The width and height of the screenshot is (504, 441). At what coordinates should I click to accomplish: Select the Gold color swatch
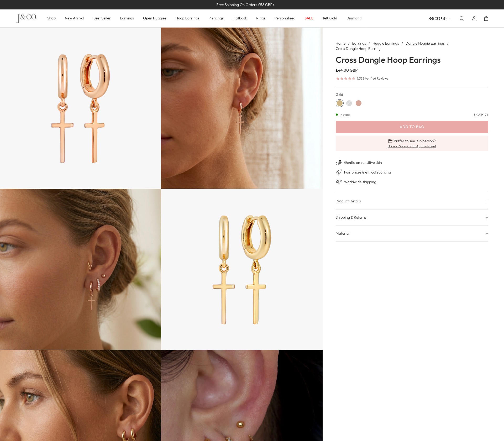coord(339,103)
